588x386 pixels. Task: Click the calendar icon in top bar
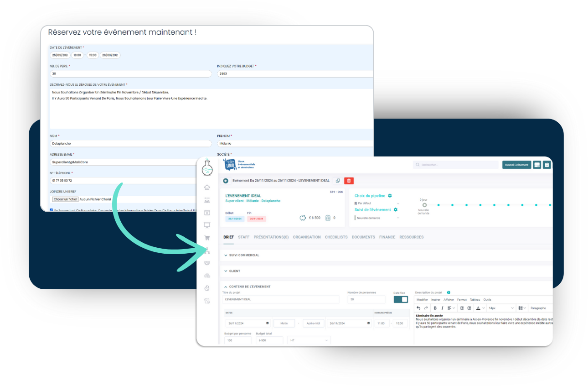547,165
